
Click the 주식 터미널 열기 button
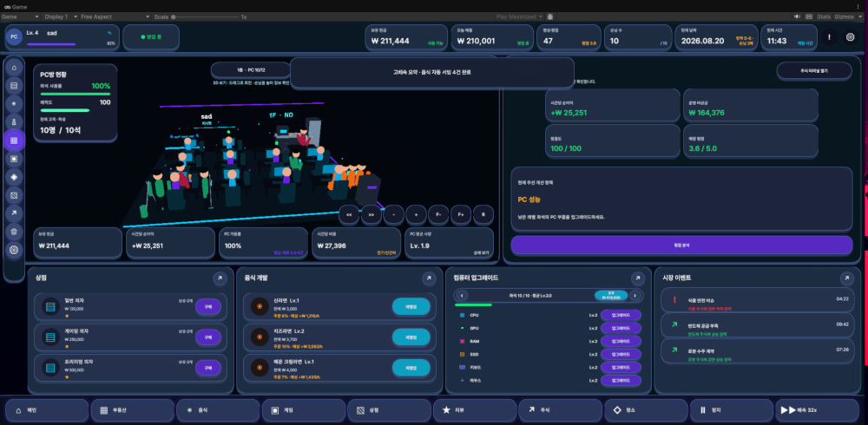click(814, 70)
